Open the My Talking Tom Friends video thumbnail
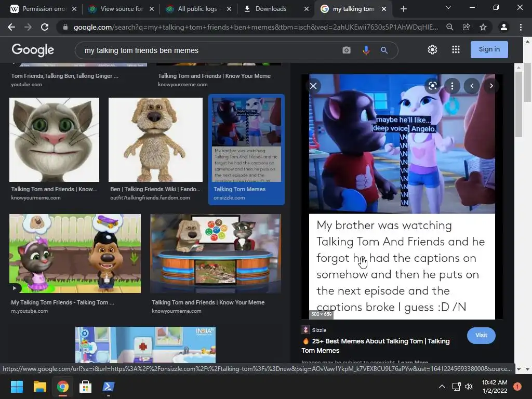The image size is (532, 399). (75, 254)
